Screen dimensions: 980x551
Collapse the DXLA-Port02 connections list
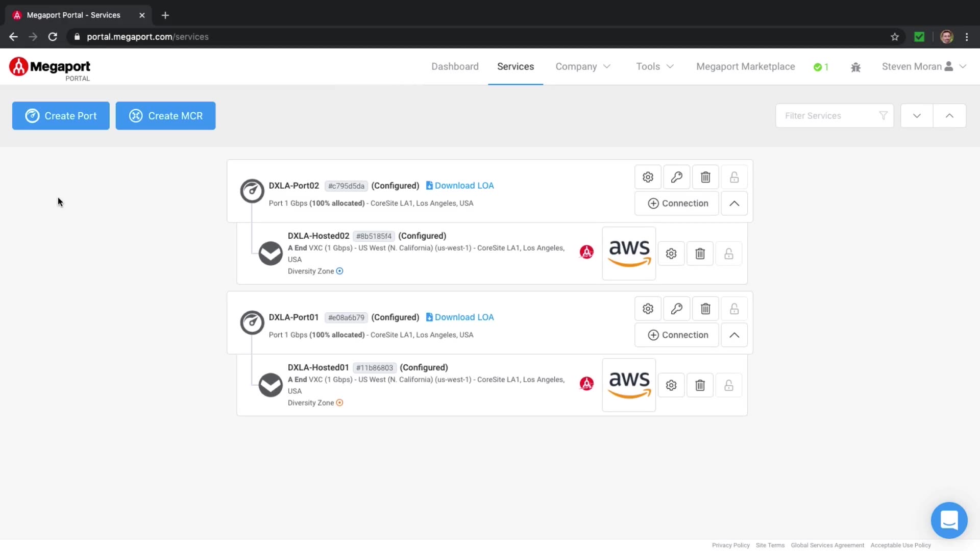pos(734,204)
